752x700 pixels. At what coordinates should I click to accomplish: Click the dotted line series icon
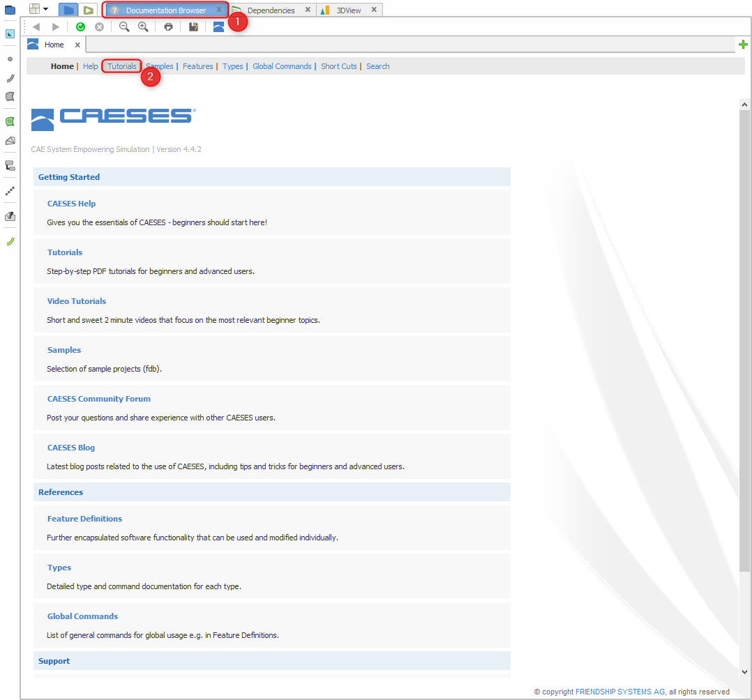click(10, 191)
